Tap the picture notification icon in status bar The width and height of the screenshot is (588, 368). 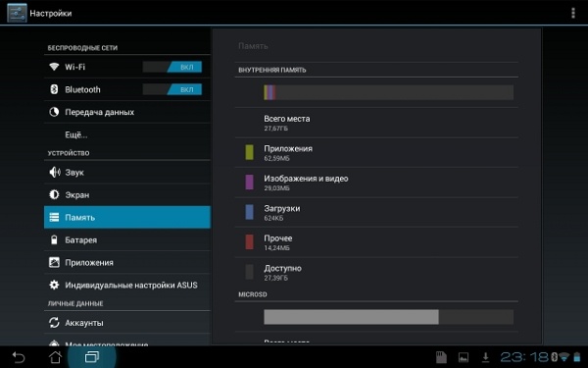(464, 357)
